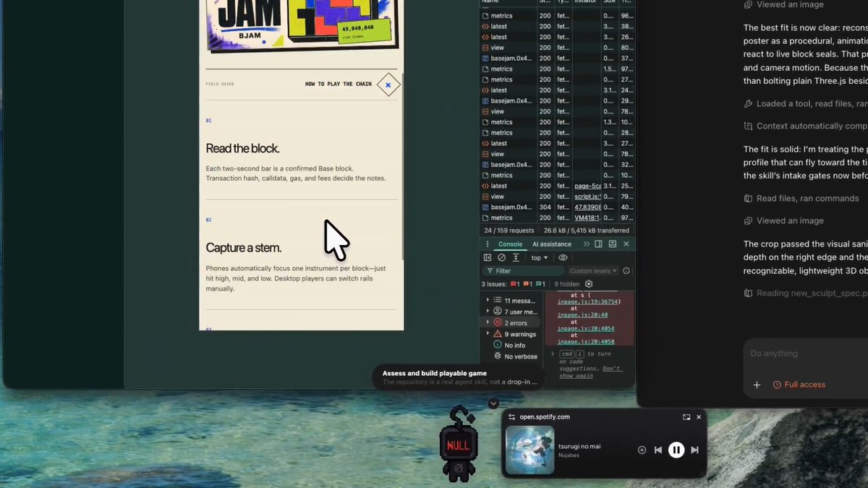Click the NULL pixel robot mascot
The height and width of the screenshot is (488, 868).
[459, 445]
